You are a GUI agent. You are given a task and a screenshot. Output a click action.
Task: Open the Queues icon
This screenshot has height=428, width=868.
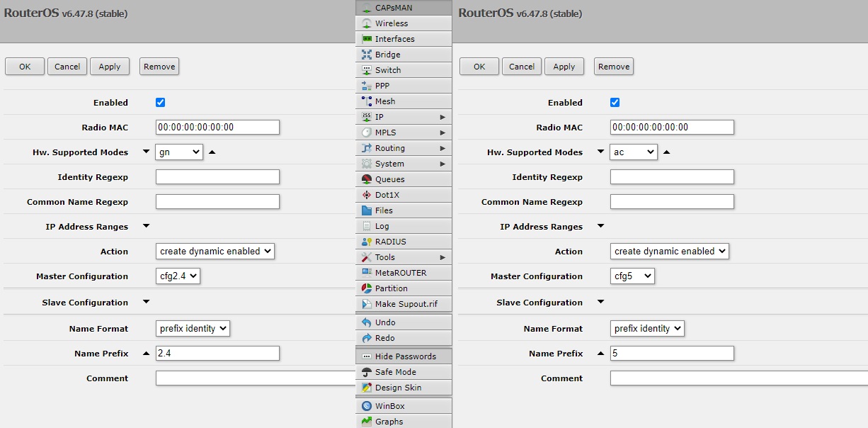tap(366, 179)
